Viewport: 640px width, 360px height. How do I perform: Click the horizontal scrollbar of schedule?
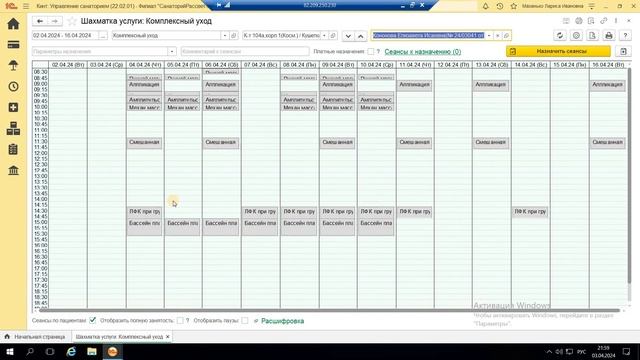coord(330,311)
